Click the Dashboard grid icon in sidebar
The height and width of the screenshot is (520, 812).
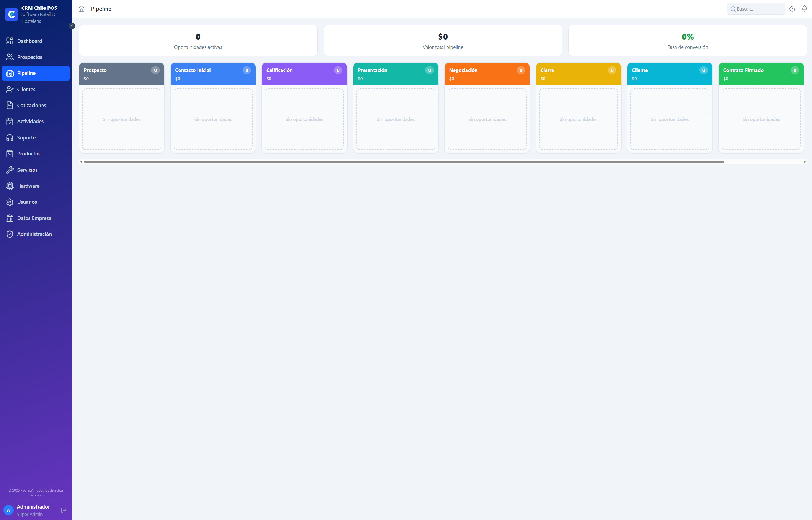coord(10,41)
